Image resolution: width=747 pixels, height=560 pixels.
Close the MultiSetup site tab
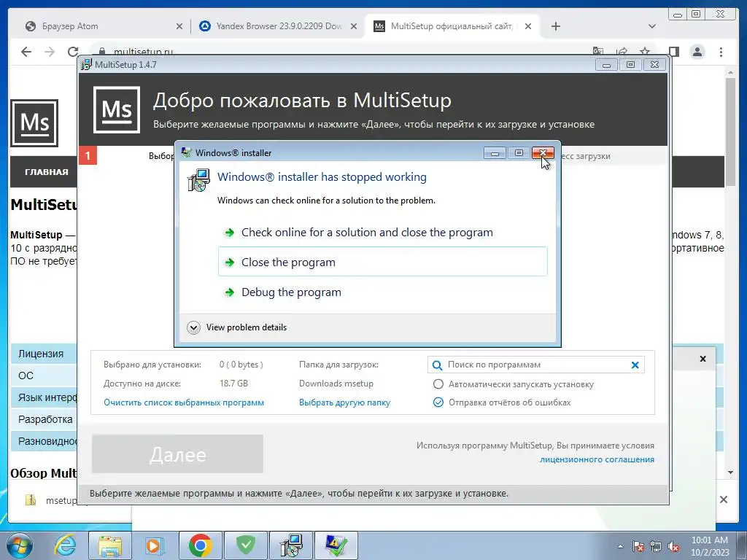(x=528, y=27)
